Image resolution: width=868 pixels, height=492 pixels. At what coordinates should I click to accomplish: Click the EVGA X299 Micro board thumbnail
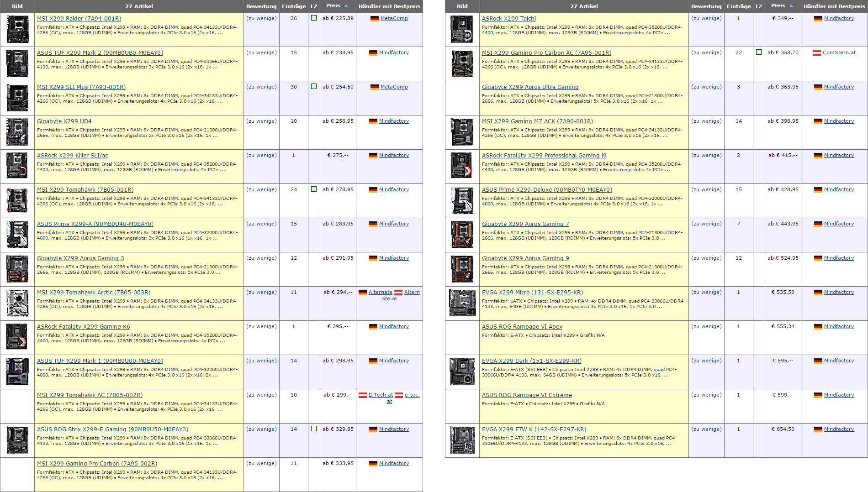click(x=462, y=303)
